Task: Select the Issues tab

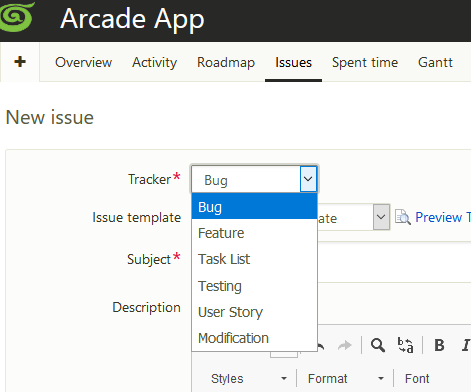Action: [x=293, y=62]
